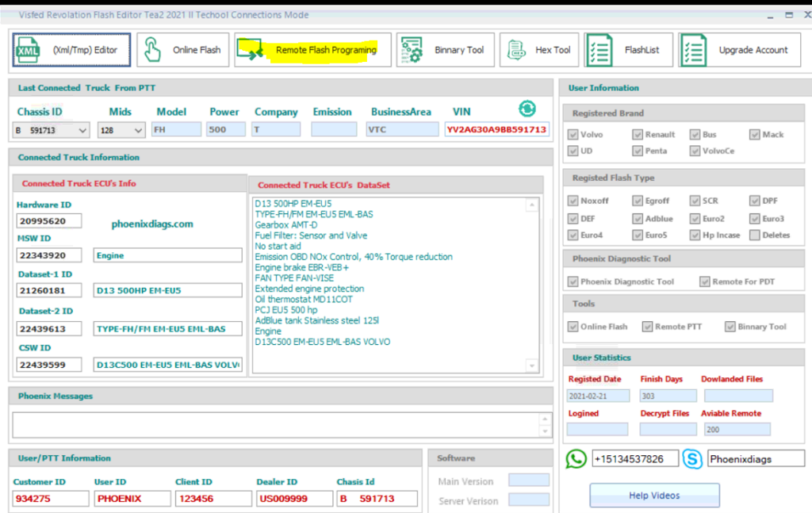Image resolution: width=812 pixels, height=513 pixels.
Task: Click the VIN field
Action: point(496,129)
